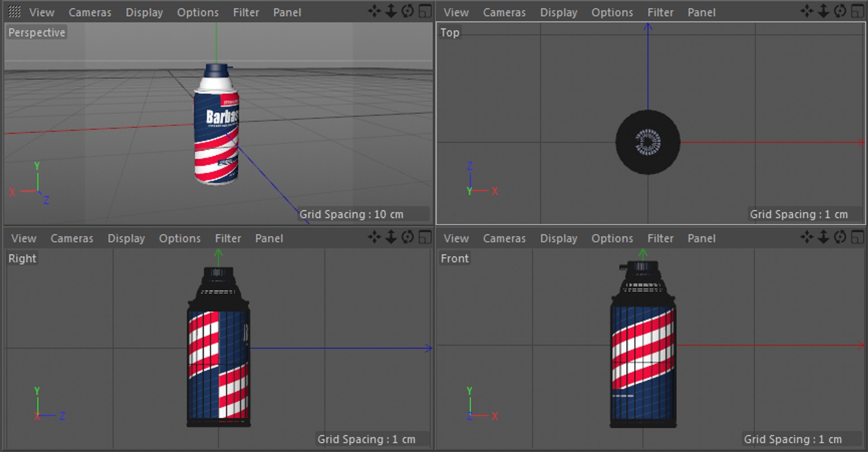Screen dimensions: 868x452
Task: Open Cameras menu in Right viewport
Action: click(71, 238)
